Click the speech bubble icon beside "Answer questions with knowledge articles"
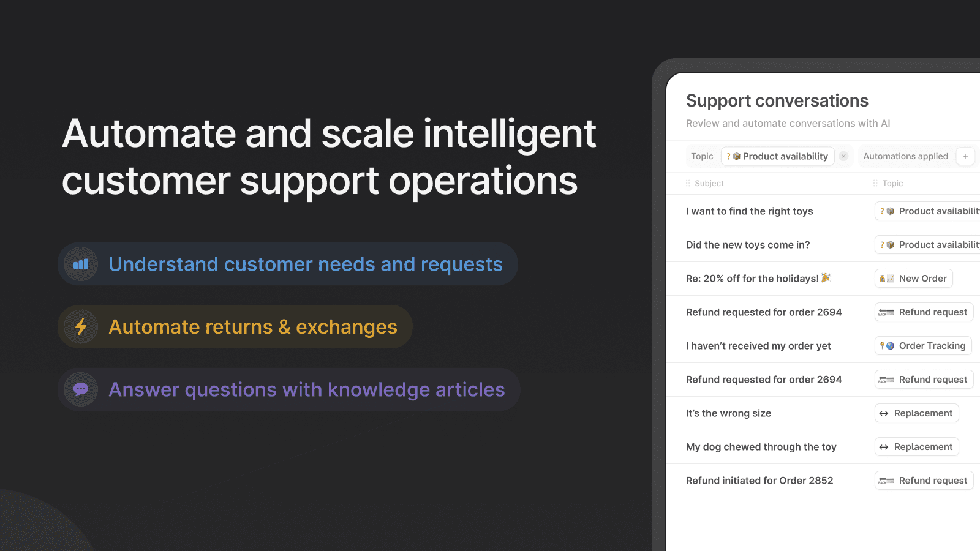 click(x=80, y=389)
